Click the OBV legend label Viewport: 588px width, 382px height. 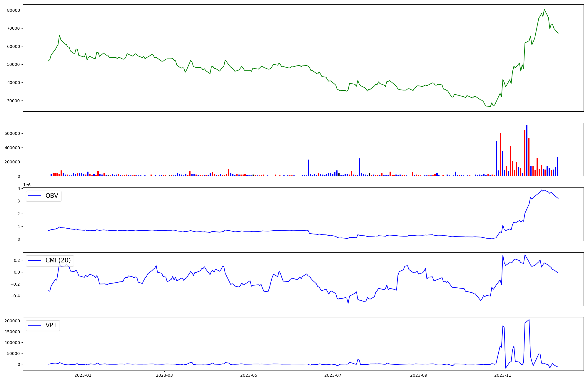pyautogui.click(x=52, y=196)
